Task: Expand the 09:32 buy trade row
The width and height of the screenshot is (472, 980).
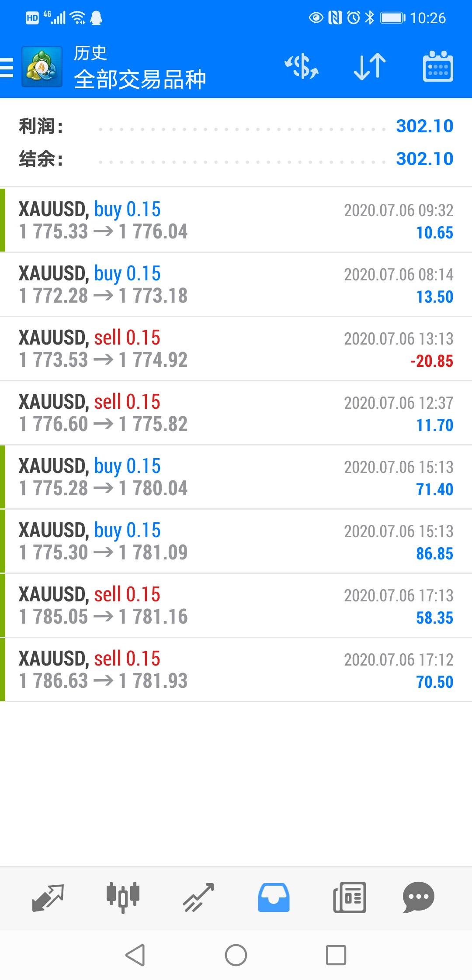Action: (236, 220)
